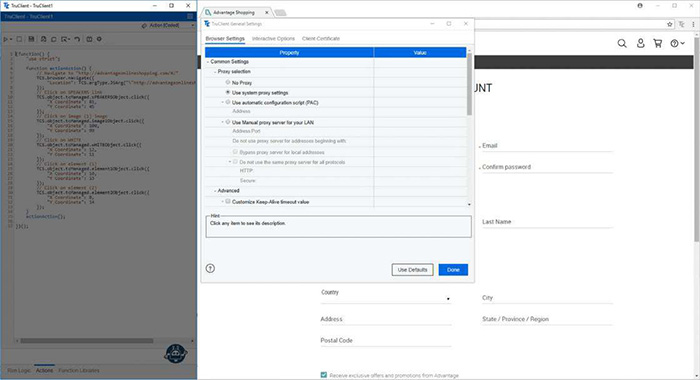
Task: Click the State / Province / Region field
Action: click(x=547, y=319)
